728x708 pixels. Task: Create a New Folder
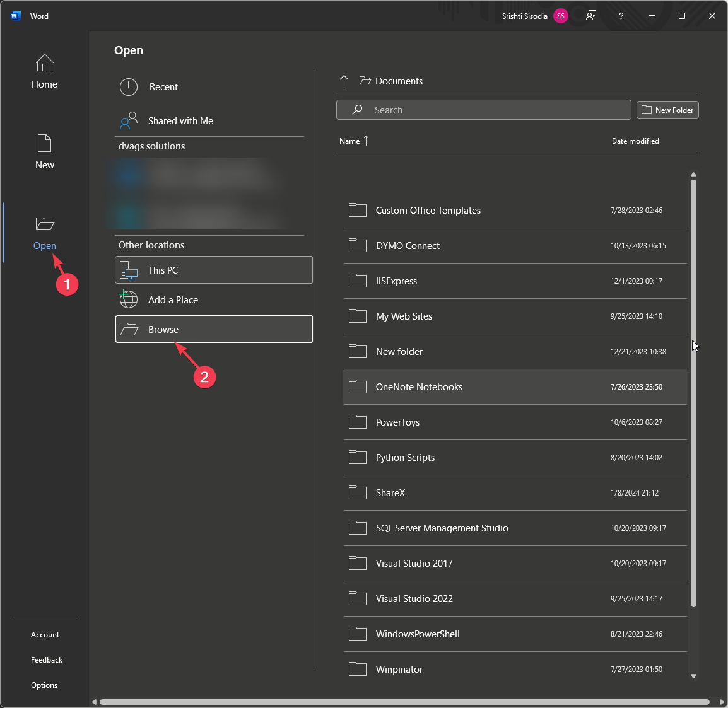[667, 110]
